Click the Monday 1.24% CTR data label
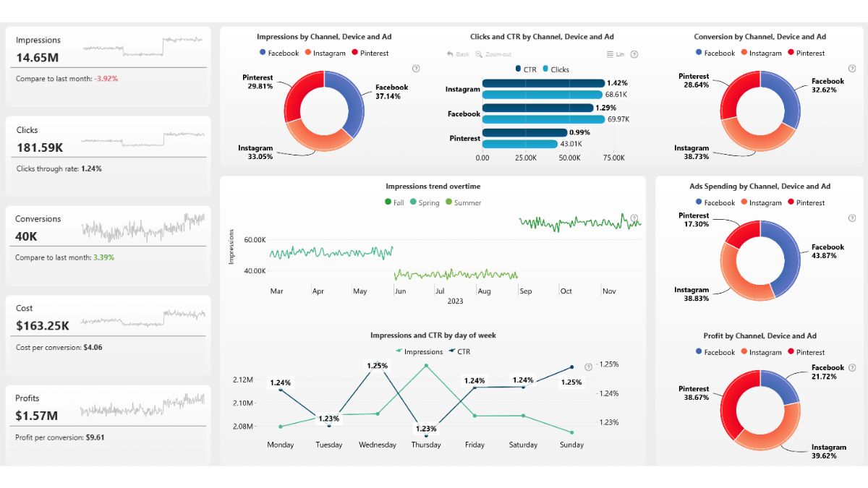Screen dimensions: 868x488 [281, 383]
